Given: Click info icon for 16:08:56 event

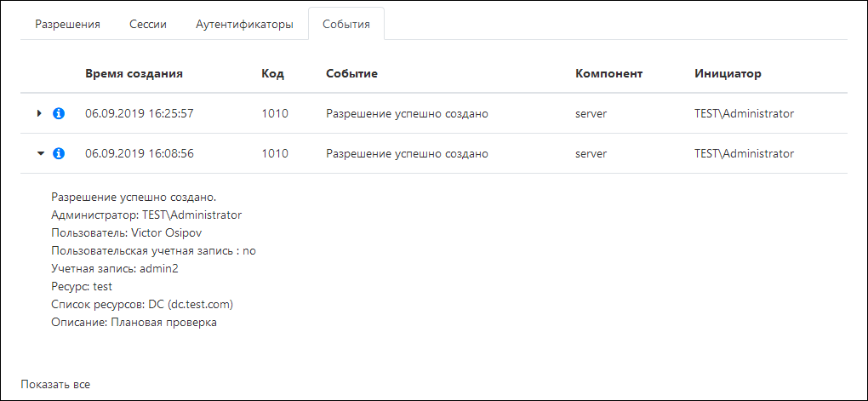Looking at the screenshot, I should [x=59, y=154].
